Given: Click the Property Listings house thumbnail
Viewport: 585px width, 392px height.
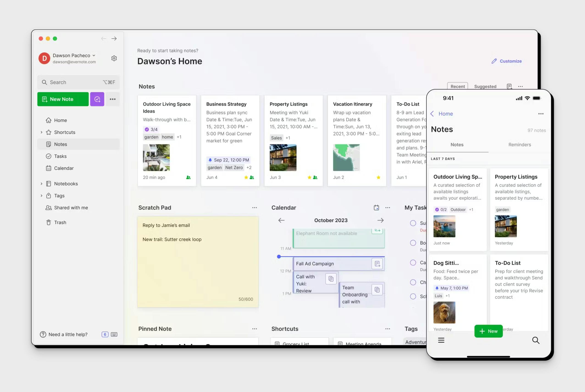Looking at the screenshot, I should 283,158.
